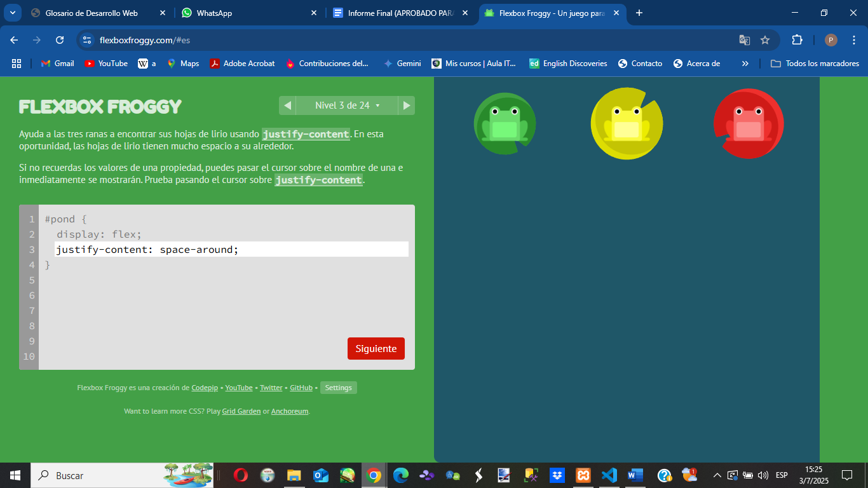868x488 pixels.
Task: Open the Extensions puzzle icon
Action: coord(797,40)
